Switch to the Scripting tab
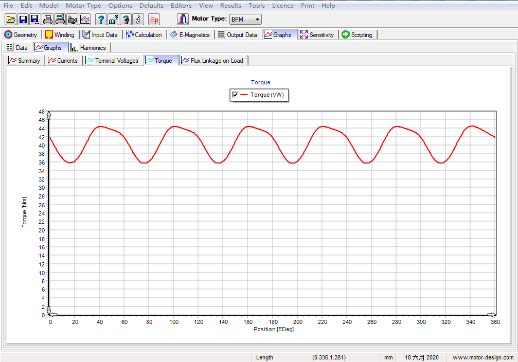 [357, 35]
